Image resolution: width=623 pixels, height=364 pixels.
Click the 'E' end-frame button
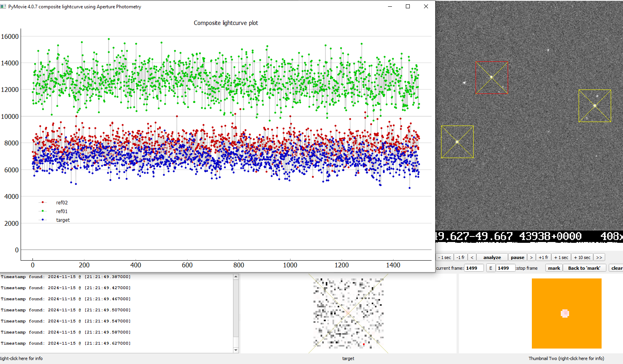491,268
